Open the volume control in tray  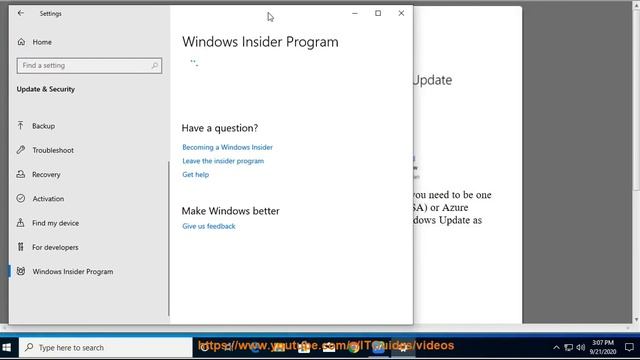[x=581, y=348]
